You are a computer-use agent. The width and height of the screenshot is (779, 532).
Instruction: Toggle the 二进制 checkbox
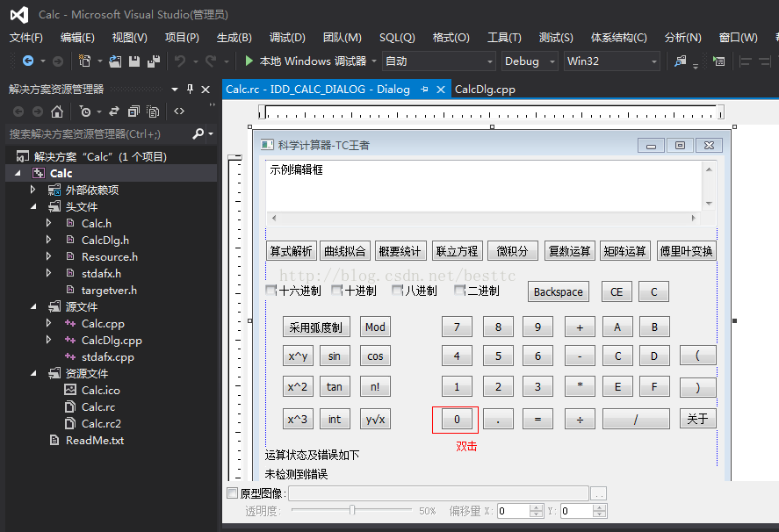pos(459,290)
